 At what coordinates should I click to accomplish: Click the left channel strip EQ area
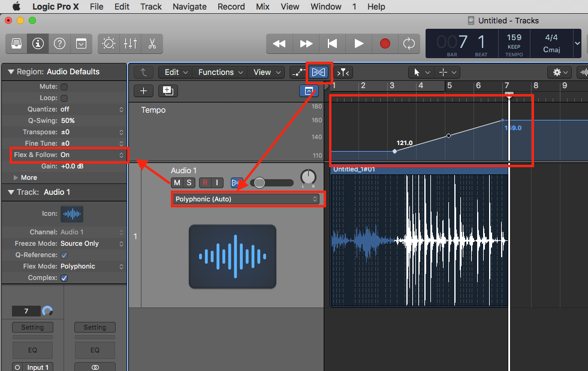pos(32,350)
